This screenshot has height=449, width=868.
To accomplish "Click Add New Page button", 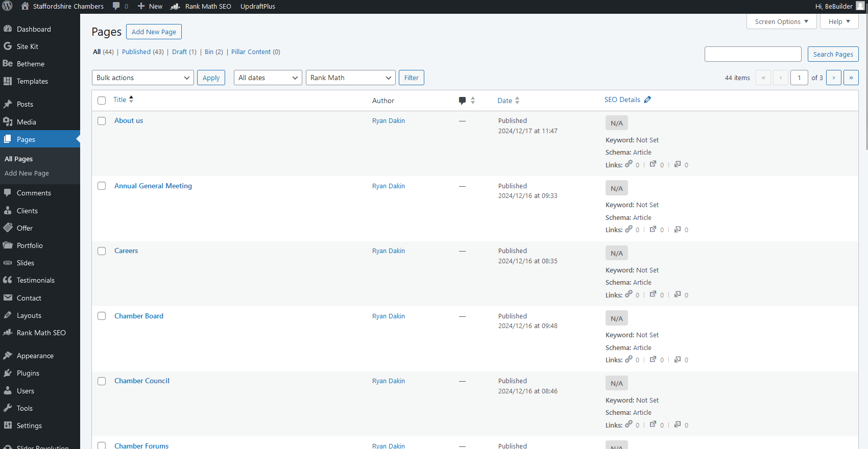I will coord(154,32).
